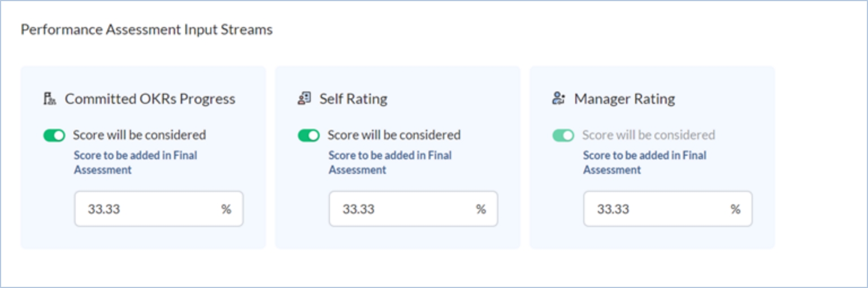Click the Committed OKRs Progress icon
The width and height of the screenshot is (868, 288).
click(50, 99)
